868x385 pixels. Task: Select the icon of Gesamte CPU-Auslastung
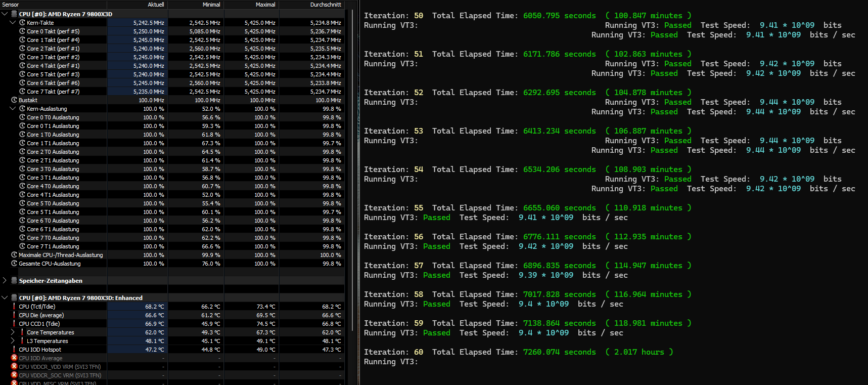pyautogui.click(x=14, y=264)
